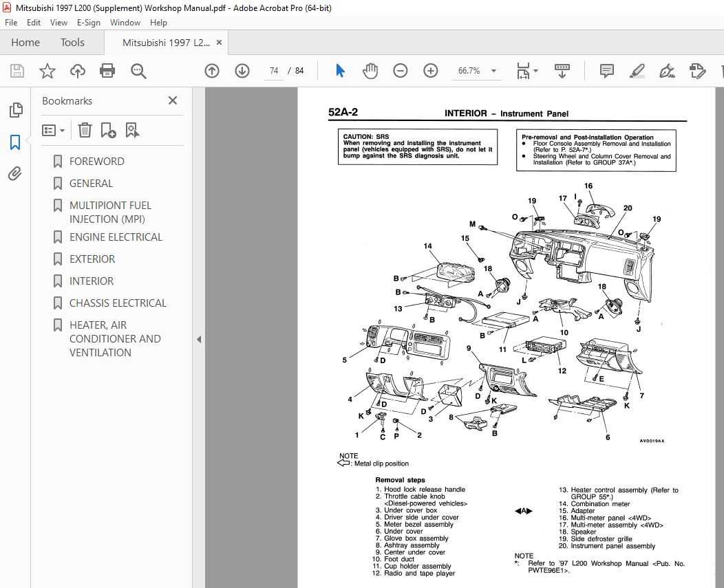Enable scrolling read mode icon
The height and width of the screenshot is (588, 724).
(562, 71)
